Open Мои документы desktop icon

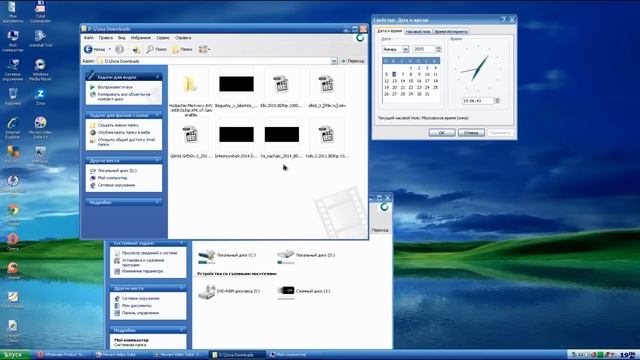13,12
